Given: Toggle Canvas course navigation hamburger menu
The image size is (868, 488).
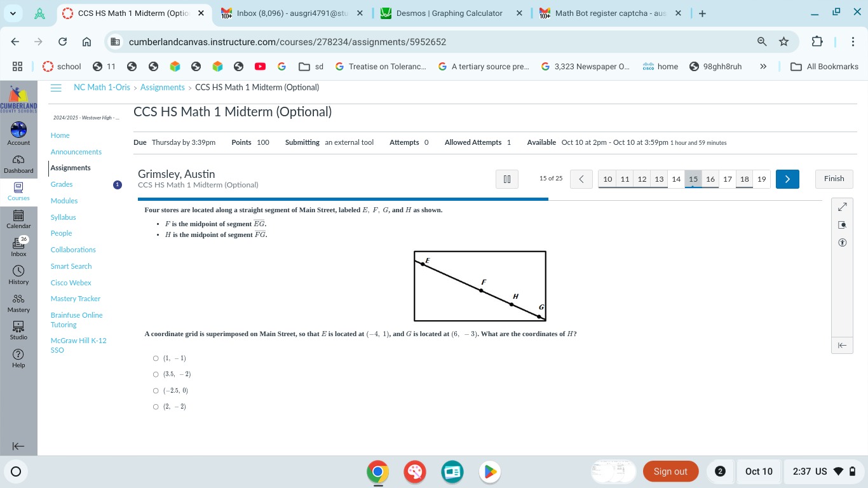Looking at the screenshot, I should [x=56, y=88].
